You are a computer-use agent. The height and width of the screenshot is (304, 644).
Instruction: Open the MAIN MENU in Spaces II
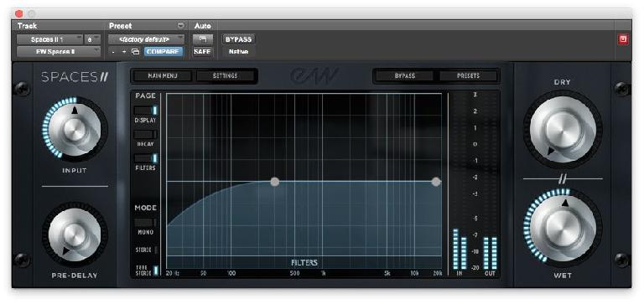[162, 76]
